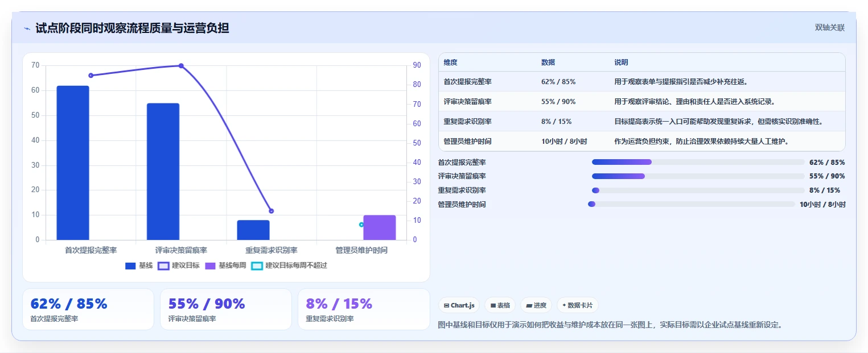Toggle the 基线每周 legend item
Screen dimensions: 868x353
click(225, 265)
